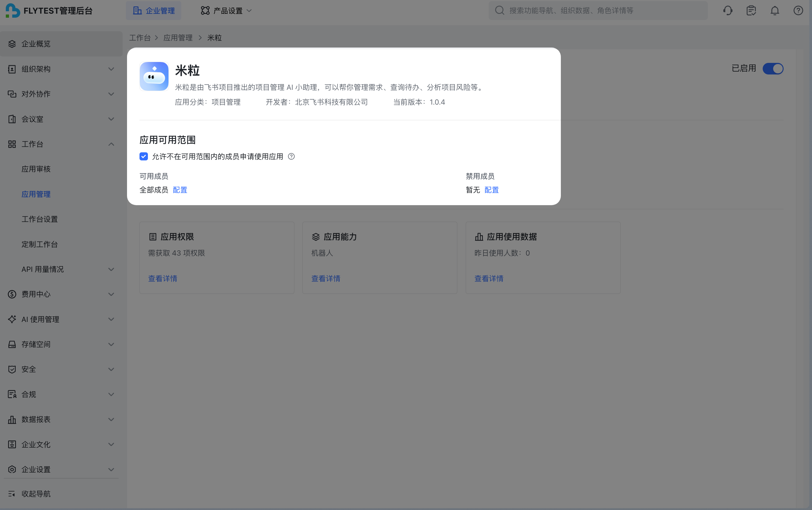
Task: Click the 应用使用数据 chart icon
Action: coord(479,237)
